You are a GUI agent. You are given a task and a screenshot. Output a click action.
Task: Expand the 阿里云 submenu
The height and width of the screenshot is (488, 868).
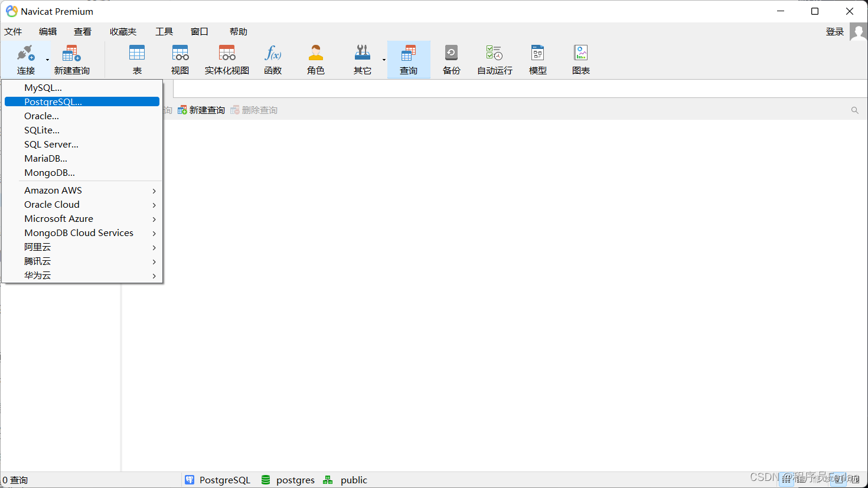(82, 247)
